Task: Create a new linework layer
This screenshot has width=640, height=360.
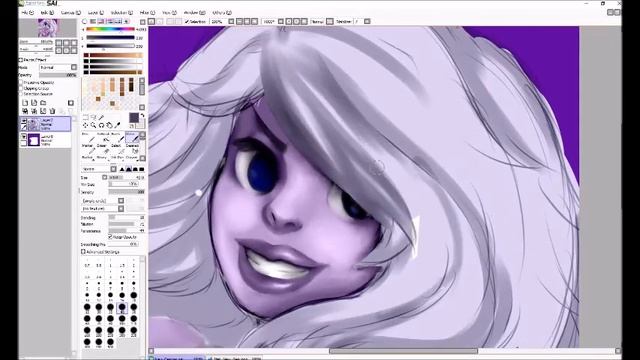Action: (x=34, y=103)
